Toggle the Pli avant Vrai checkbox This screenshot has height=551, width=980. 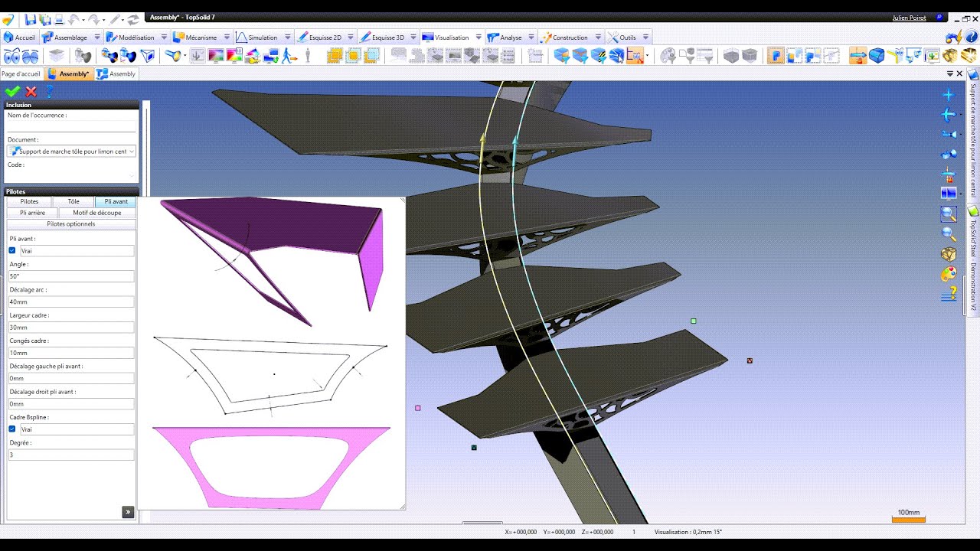(x=12, y=250)
